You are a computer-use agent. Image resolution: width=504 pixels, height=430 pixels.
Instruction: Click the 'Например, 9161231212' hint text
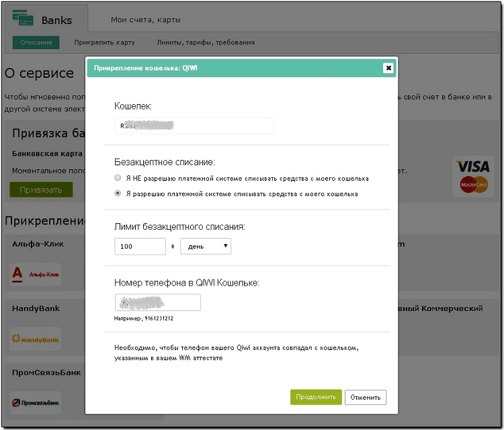pyautogui.click(x=144, y=318)
